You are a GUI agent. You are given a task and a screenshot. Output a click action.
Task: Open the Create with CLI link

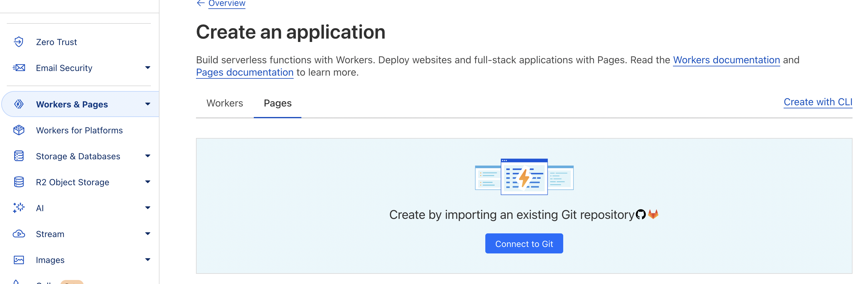817,102
